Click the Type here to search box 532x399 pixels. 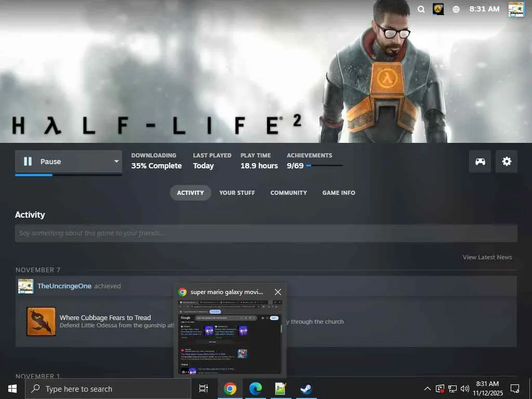tap(108, 389)
